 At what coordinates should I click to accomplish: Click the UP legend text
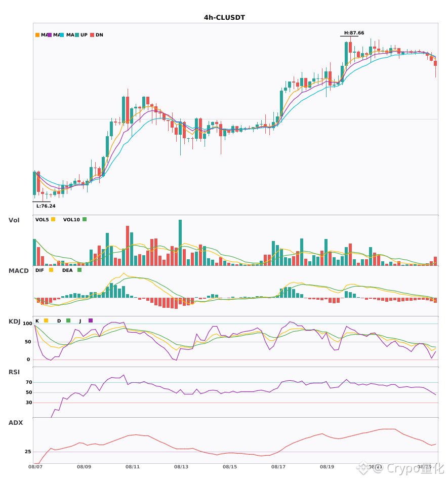point(84,35)
